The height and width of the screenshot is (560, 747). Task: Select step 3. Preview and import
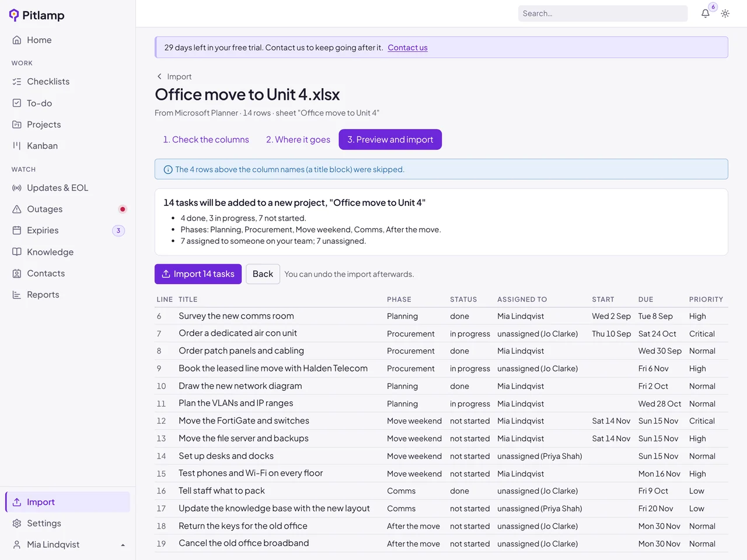pyautogui.click(x=390, y=139)
